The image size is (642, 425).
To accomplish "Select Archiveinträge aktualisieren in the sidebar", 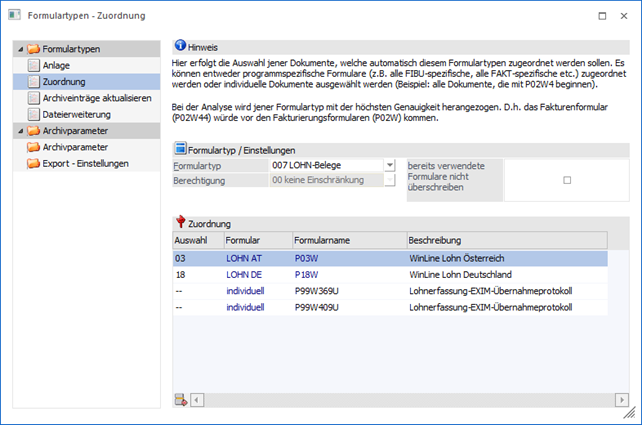I will 97,98.
